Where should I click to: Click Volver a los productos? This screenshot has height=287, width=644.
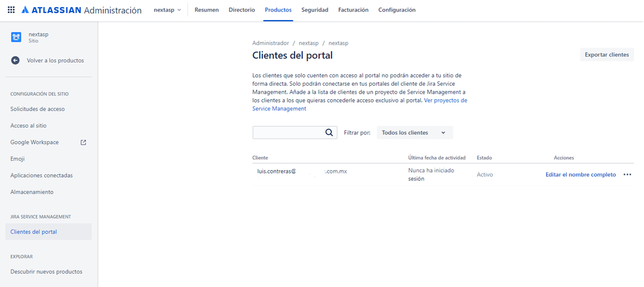tap(55, 61)
